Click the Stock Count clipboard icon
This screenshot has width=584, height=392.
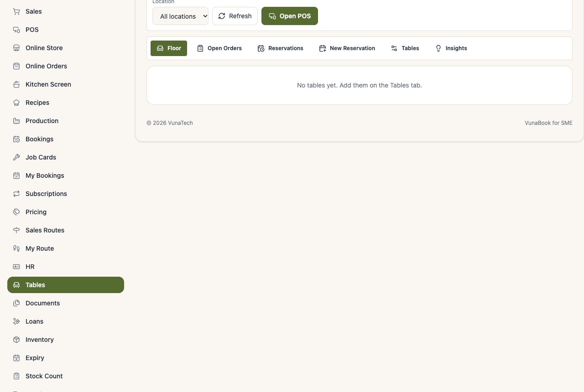[16, 376]
